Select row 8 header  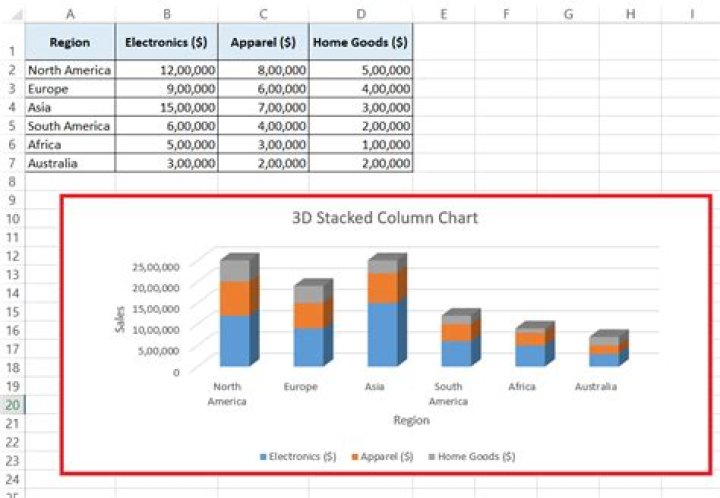point(12,182)
